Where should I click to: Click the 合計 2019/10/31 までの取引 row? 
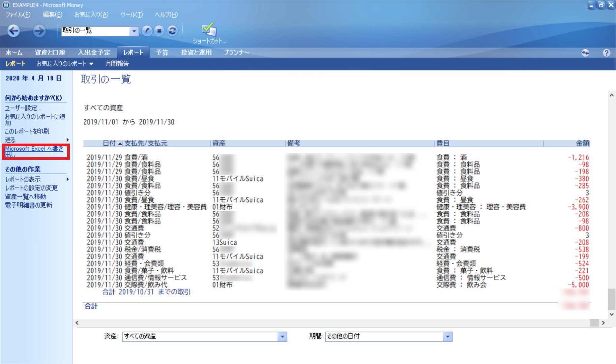[x=146, y=292]
